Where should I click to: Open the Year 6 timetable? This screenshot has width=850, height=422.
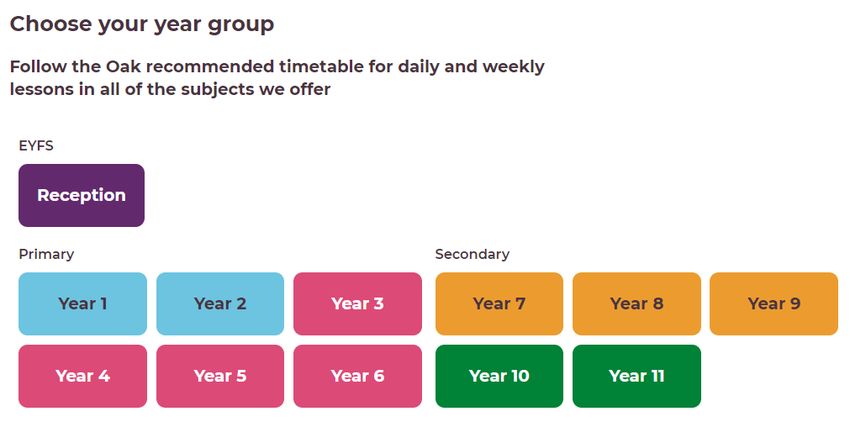pos(358,376)
